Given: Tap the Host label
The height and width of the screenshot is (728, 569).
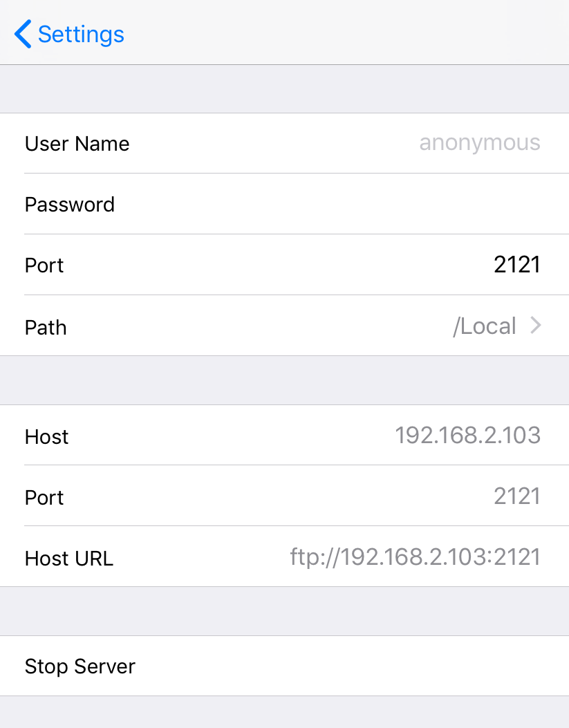Looking at the screenshot, I should point(46,437).
